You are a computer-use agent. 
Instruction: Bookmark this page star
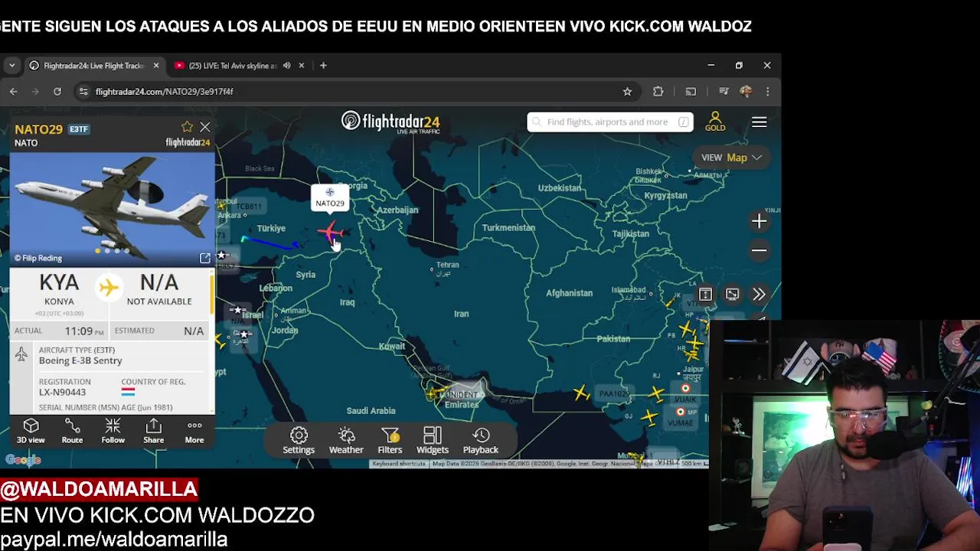tap(627, 91)
